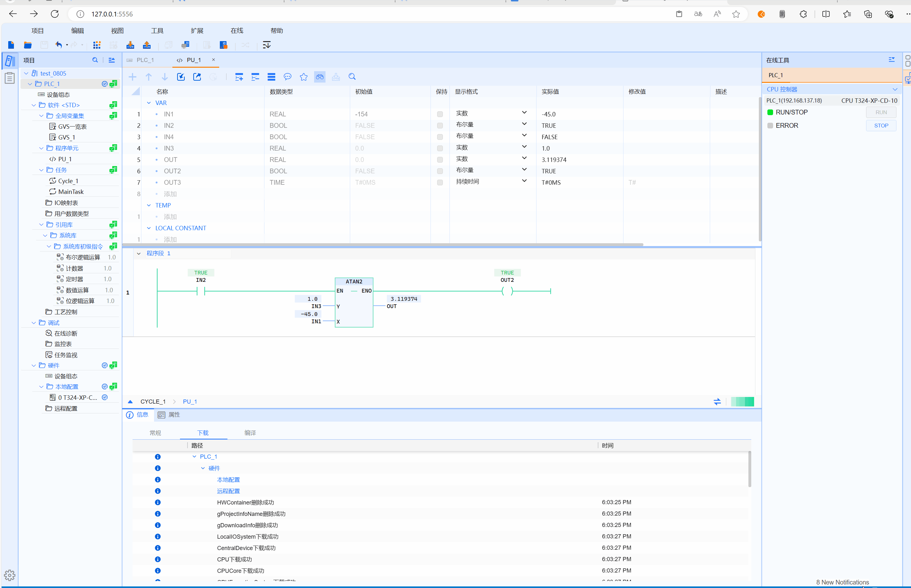Toggle the retain checkbox for OUT3
Viewport: 911px width, 588px height.
[x=440, y=183]
